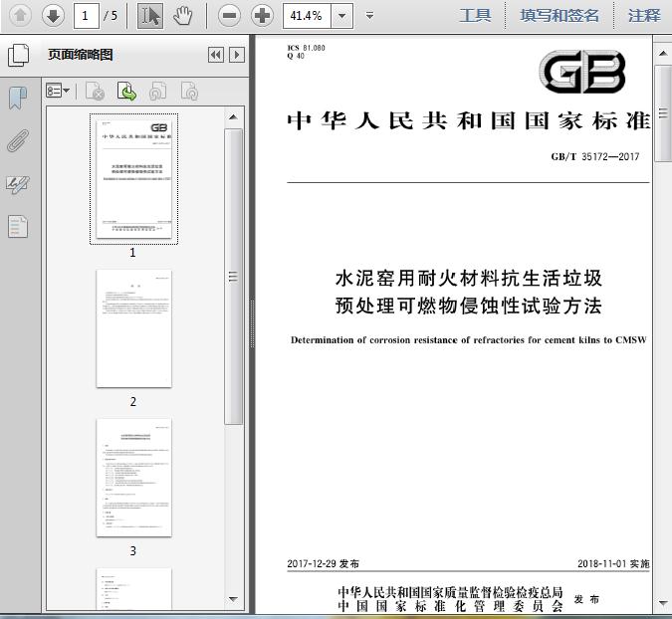This screenshot has width=672, height=619.
Task: Zoom out with the minus button
Action: coord(229,15)
